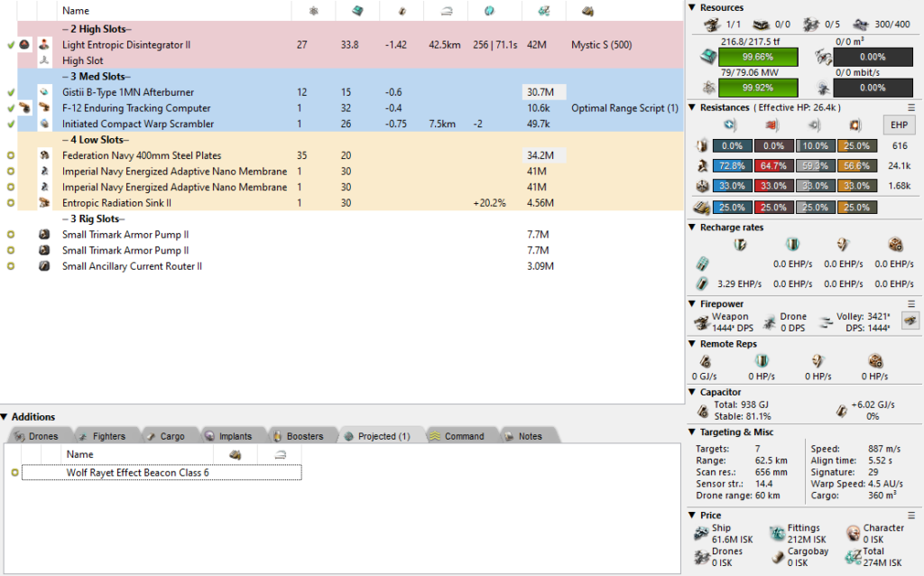
Task: Click the Light Entropic Disintegrator II module icon
Action: 44,44
